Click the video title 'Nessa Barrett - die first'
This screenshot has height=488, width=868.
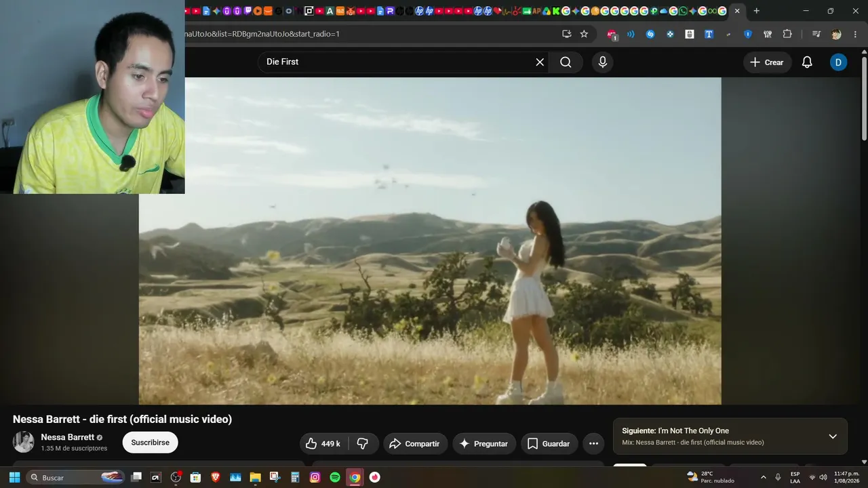(x=122, y=420)
